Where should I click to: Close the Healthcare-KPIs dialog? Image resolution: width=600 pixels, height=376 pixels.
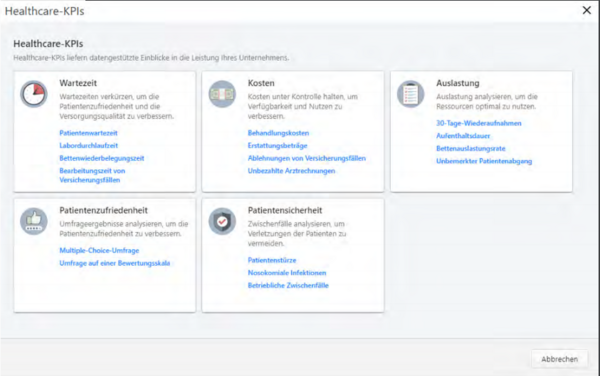tap(587, 10)
